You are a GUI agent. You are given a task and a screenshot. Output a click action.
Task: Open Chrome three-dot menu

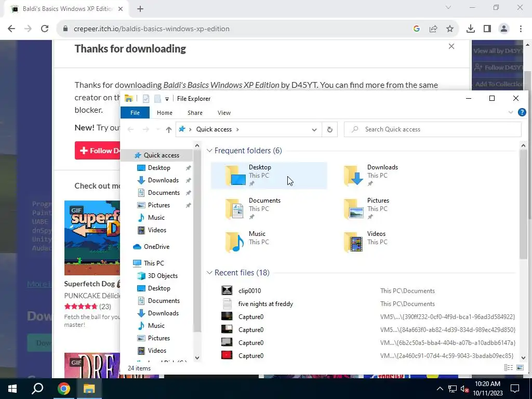(x=521, y=29)
